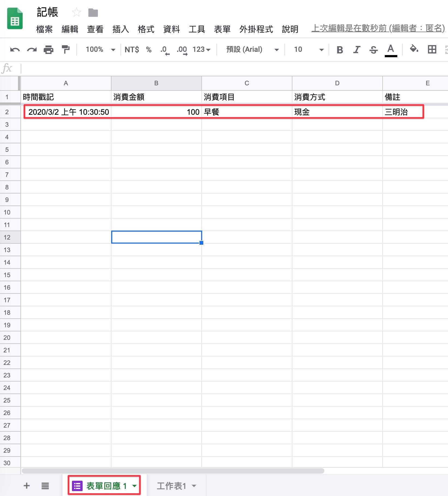
Task: Click the horizontal scrollbar
Action: tap(173, 471)
